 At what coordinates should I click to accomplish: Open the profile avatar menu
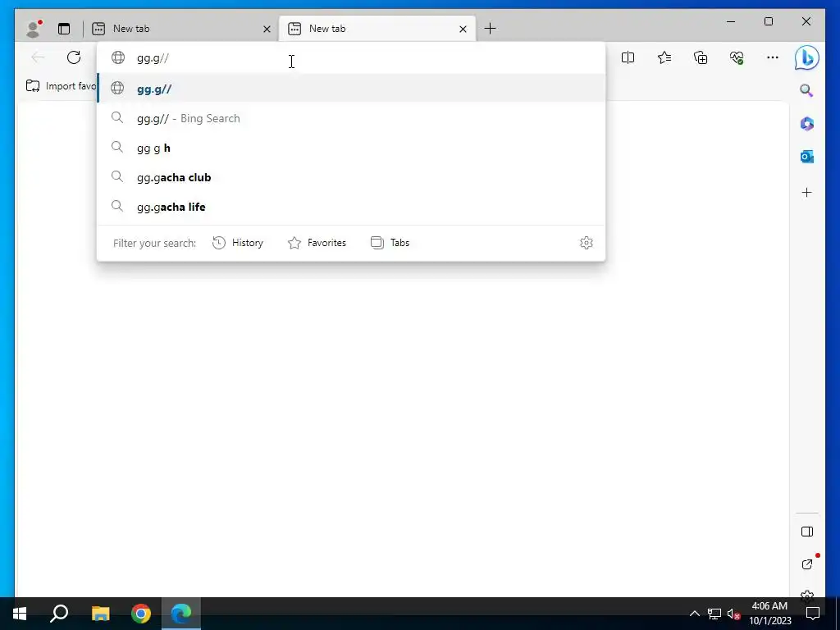coord(34,29)
